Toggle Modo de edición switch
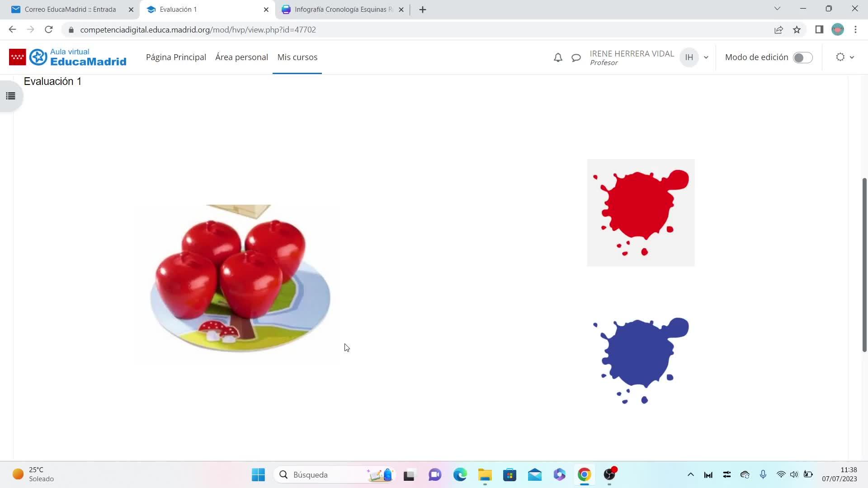This screenshot has height=488, width=868. point(802,57)
